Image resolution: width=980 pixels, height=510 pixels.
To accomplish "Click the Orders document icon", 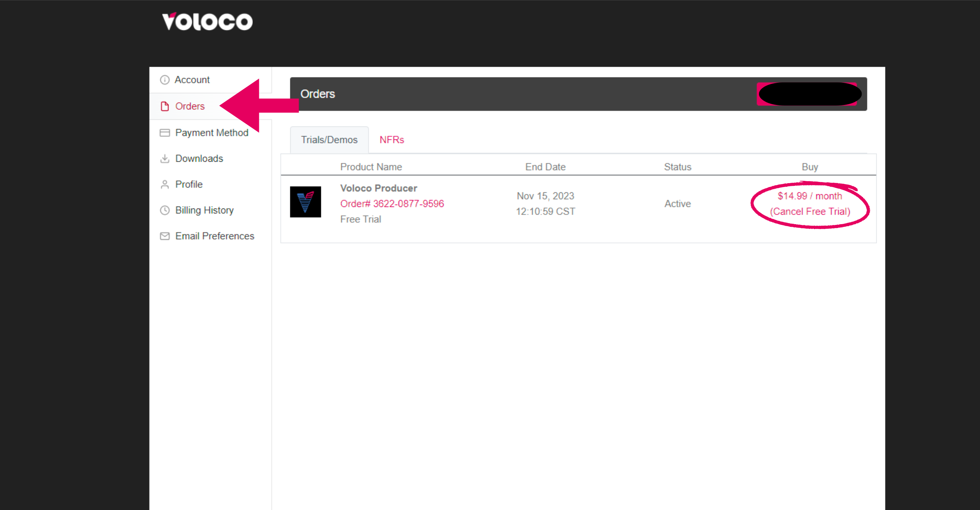I will [165, 106].
